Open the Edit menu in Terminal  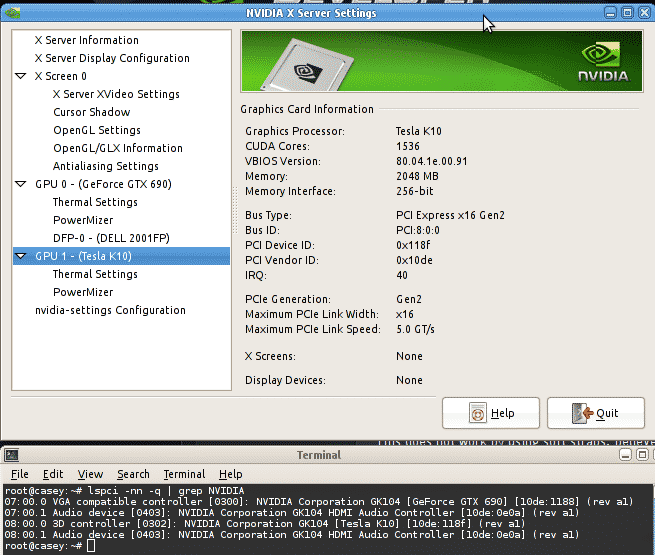[53, 474]
